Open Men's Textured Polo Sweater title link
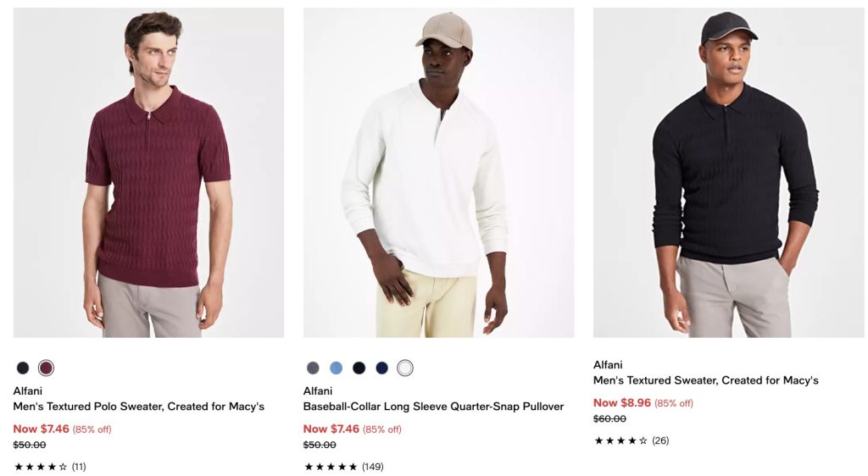 (x=139, y=407)
